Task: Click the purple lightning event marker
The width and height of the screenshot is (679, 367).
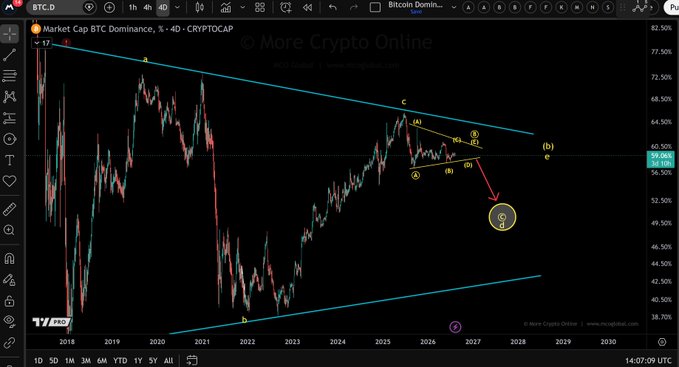Action: 455,327
